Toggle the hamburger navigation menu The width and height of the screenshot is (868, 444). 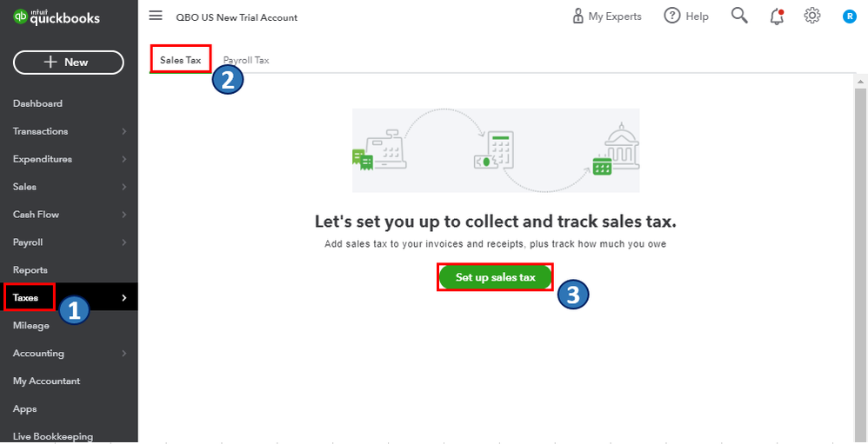click(156, 16)
